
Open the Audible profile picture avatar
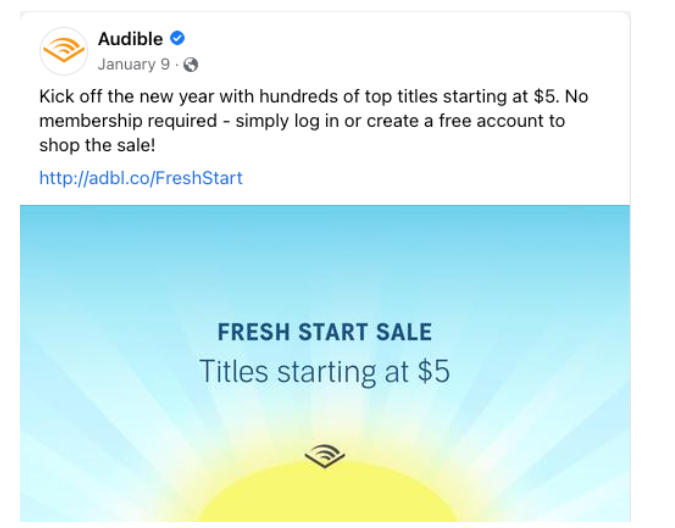click(64, 51)
